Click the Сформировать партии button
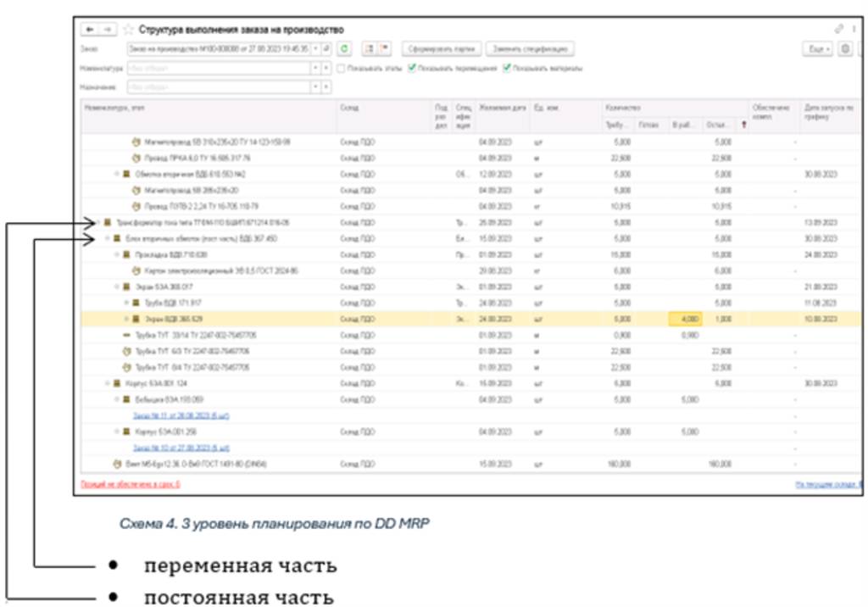The height and width of the screenshot is (607, 868). (x=441, y=49)
